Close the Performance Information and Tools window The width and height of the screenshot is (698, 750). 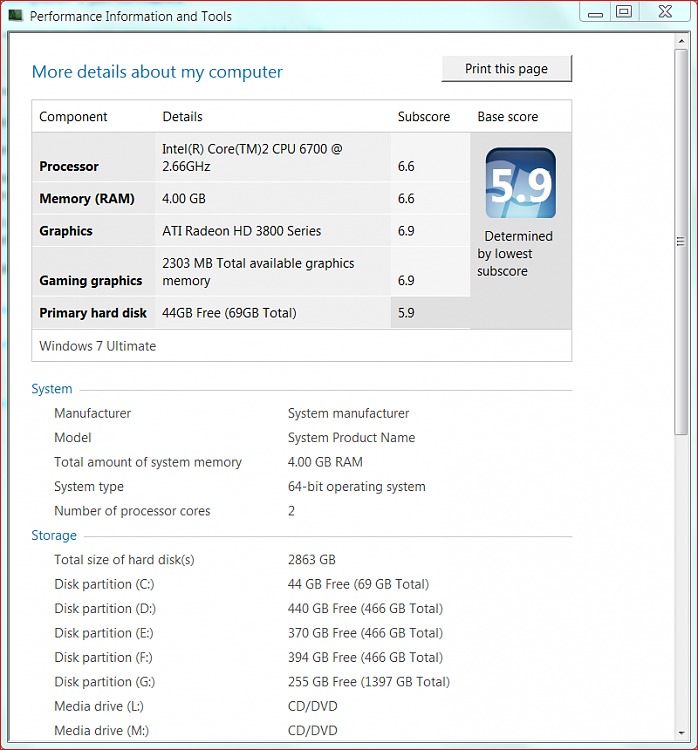665,12
